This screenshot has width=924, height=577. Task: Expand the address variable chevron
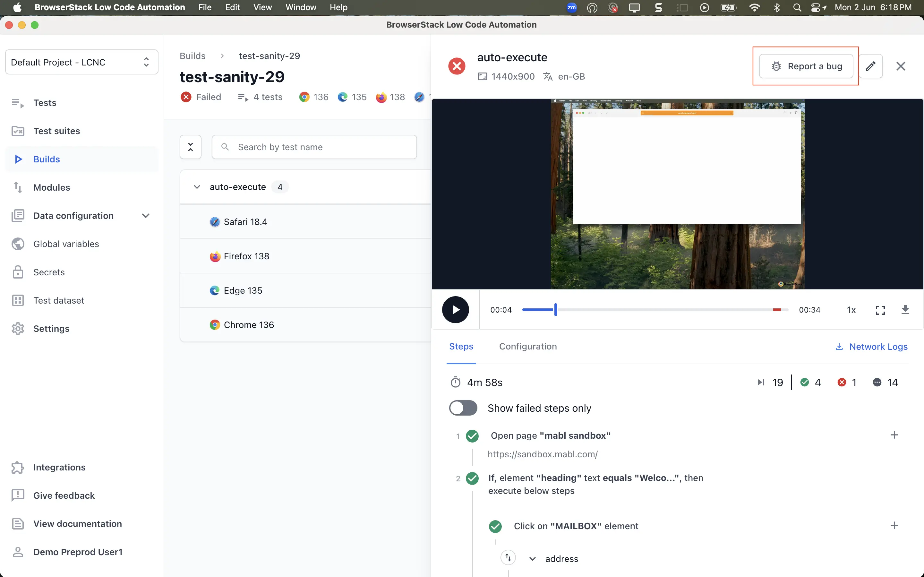point(533,559)
